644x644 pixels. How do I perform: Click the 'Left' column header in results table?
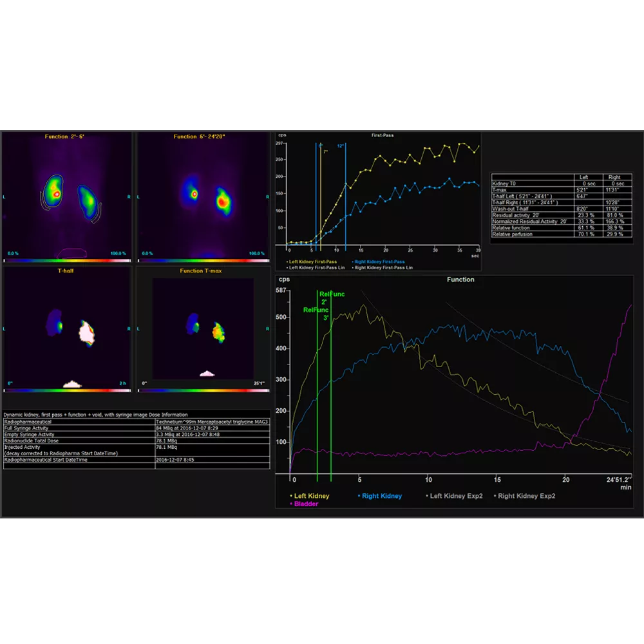(583, 177)
